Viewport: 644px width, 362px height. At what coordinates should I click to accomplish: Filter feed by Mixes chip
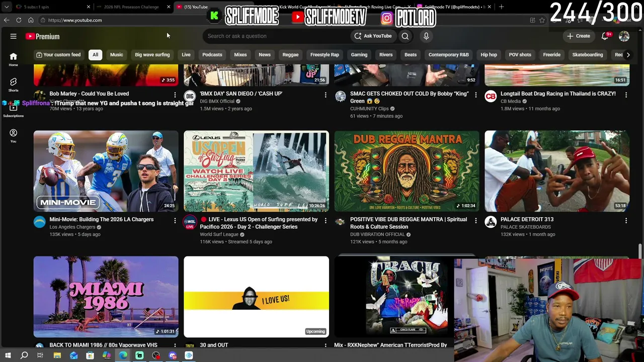[x=240, y=55]
